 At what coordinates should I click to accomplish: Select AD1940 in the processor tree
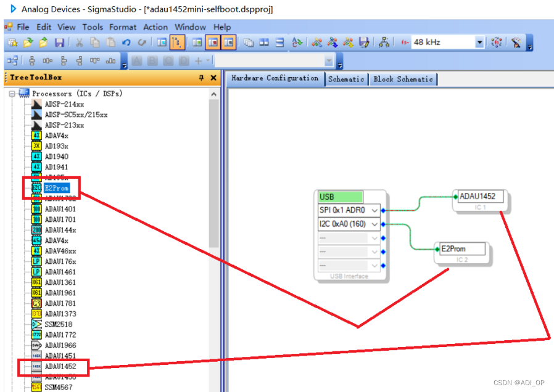pos(57,157)
